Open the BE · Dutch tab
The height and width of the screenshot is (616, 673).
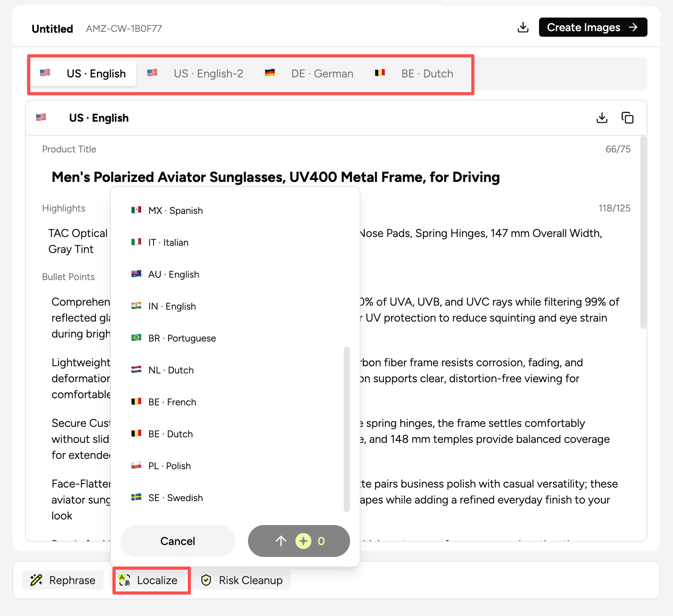[x=414, y=73]
